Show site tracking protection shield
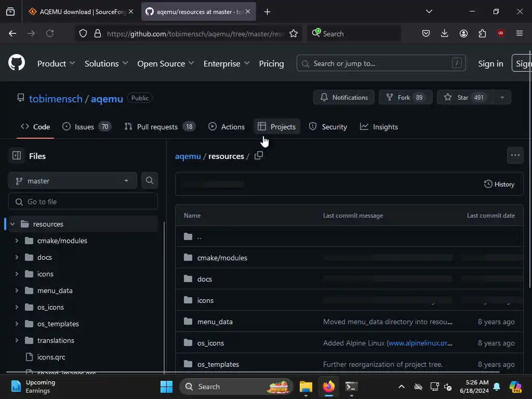 [83, 33]
